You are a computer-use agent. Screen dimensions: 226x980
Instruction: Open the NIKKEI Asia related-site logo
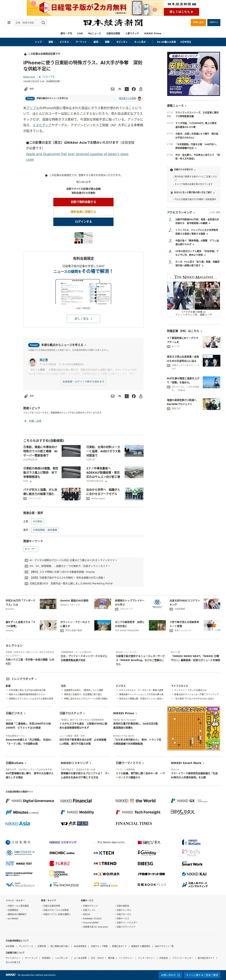tap(17, 823)
